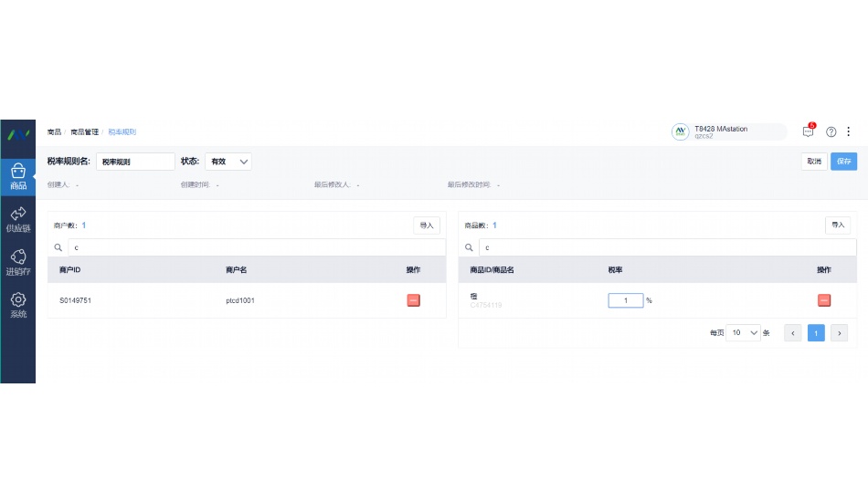Open the T8428 MAstation account selector

click(x=728, y=132)
